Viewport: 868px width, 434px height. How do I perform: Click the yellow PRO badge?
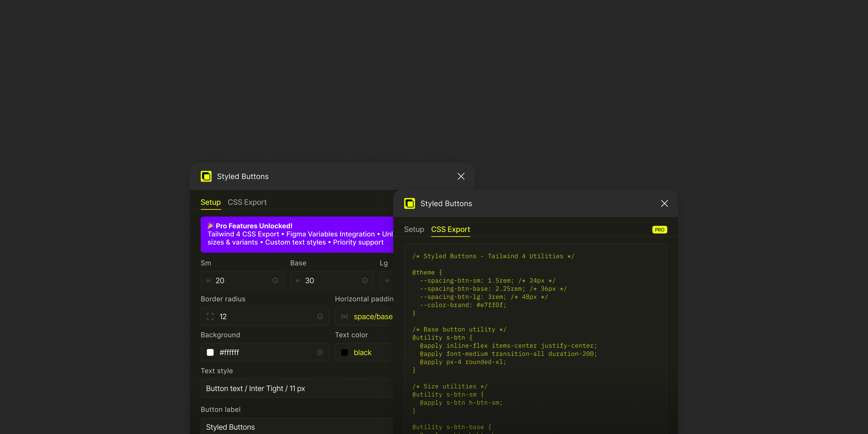pyautogui.click(x=659, y=229)
